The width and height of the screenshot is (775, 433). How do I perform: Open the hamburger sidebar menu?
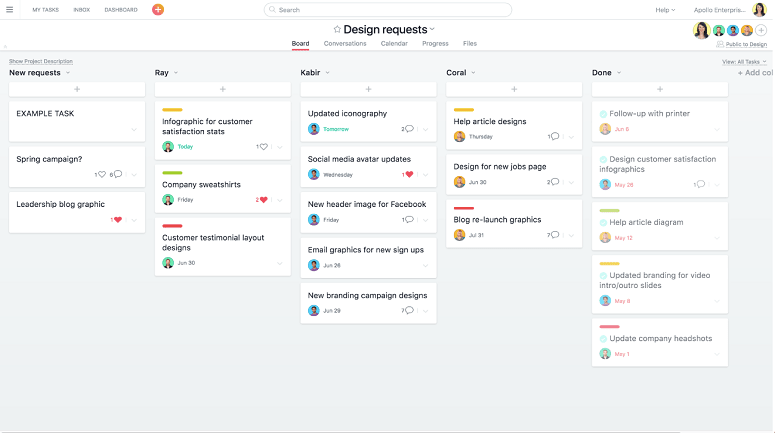(x=9, y=9)
